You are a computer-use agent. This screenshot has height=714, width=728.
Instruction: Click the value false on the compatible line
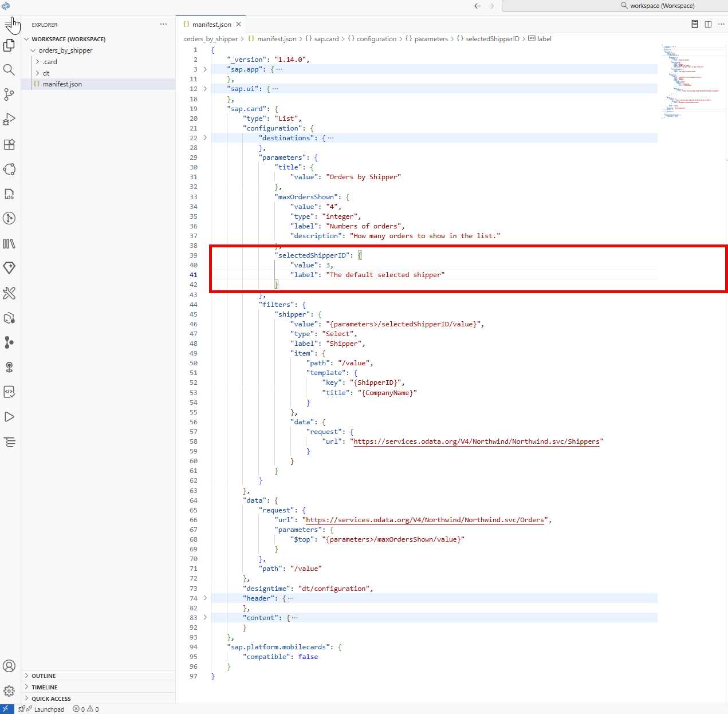coord(308,657)
